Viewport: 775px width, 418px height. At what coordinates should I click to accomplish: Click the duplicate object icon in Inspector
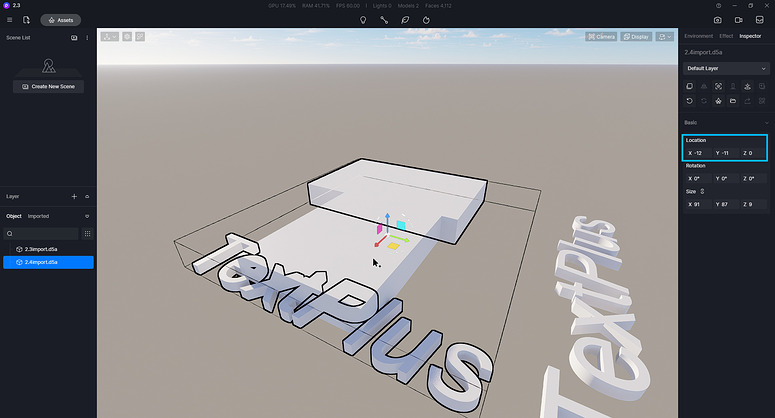(x=689, y=86)
